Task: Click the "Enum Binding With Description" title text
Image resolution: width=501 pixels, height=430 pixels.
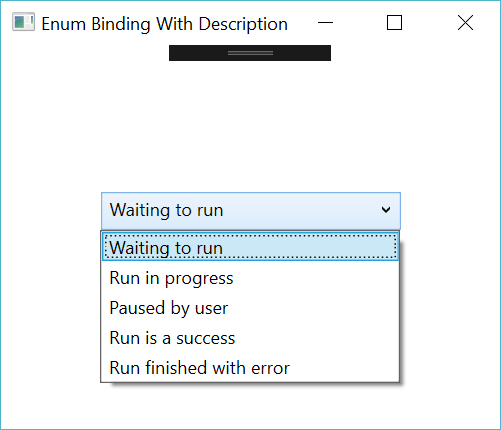Action: 164,24
